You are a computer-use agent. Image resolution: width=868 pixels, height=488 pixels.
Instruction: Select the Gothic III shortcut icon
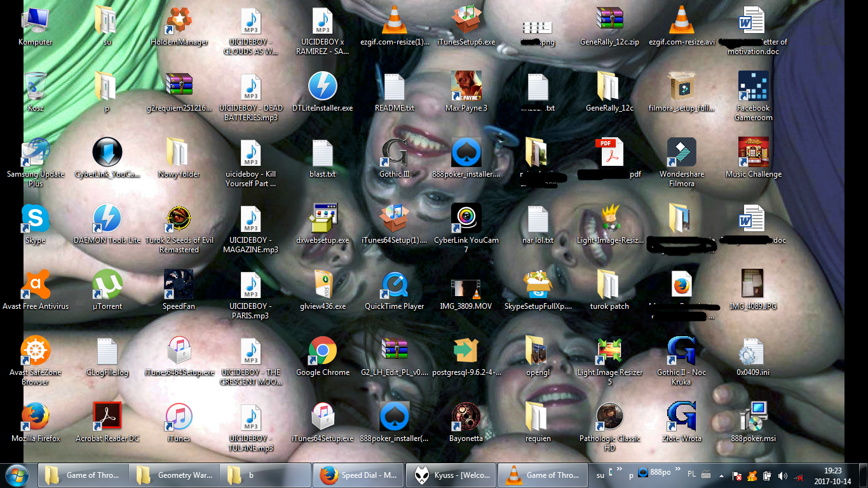[395, 158]
